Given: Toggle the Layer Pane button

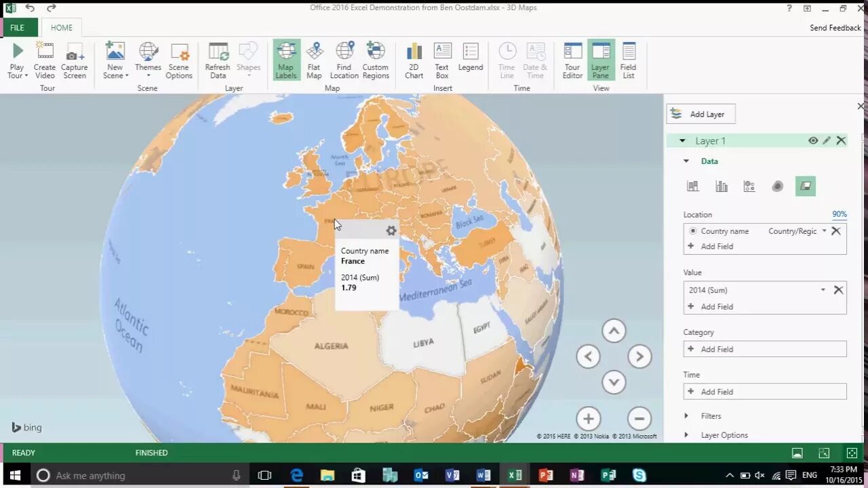Looking at the screenshot, I should [600, 60].
